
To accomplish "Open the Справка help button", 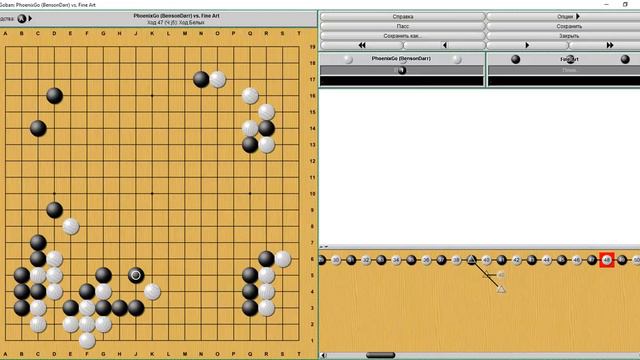I will tap(403, 17).
